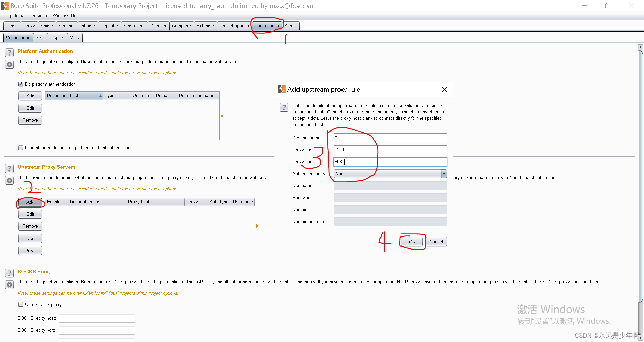Enable Prompt for credentials on failure
The height and width of the screenshot is (342, 644).
coord(21,148)
